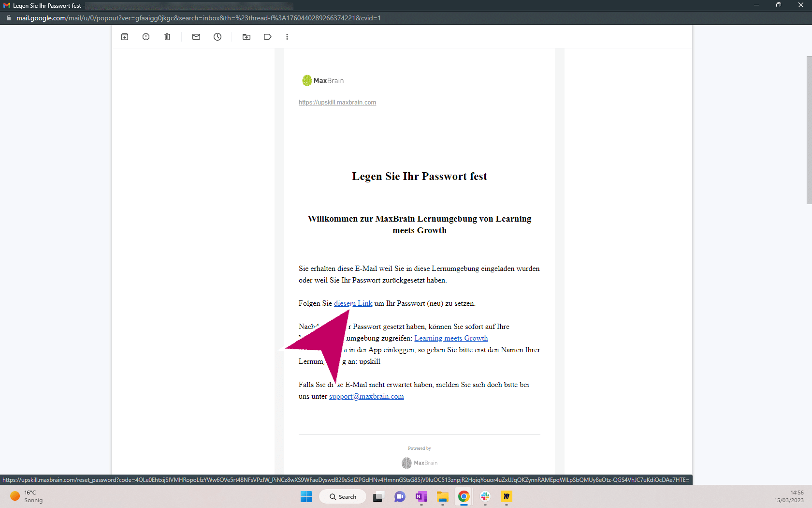The image size is (812, 508).
Task: Open the weather widget showing 16°C Sonnig
Action: (27, 496)
